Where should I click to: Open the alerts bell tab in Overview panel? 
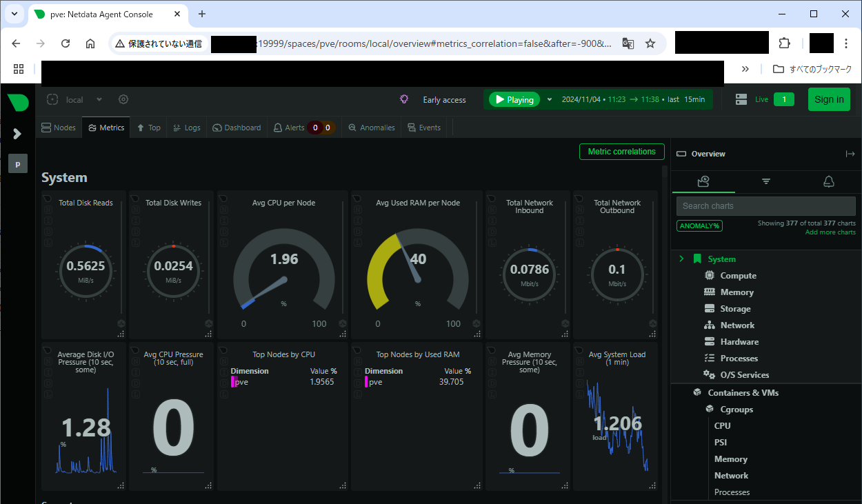[829, 181]
